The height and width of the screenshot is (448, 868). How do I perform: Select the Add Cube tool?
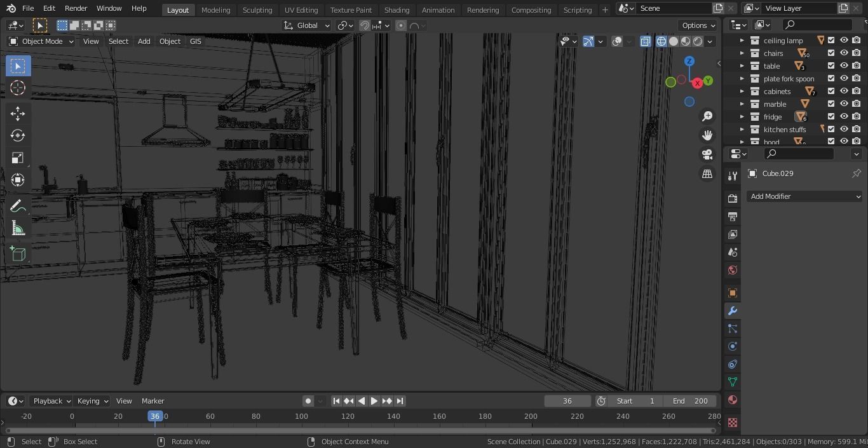(18, 254)
